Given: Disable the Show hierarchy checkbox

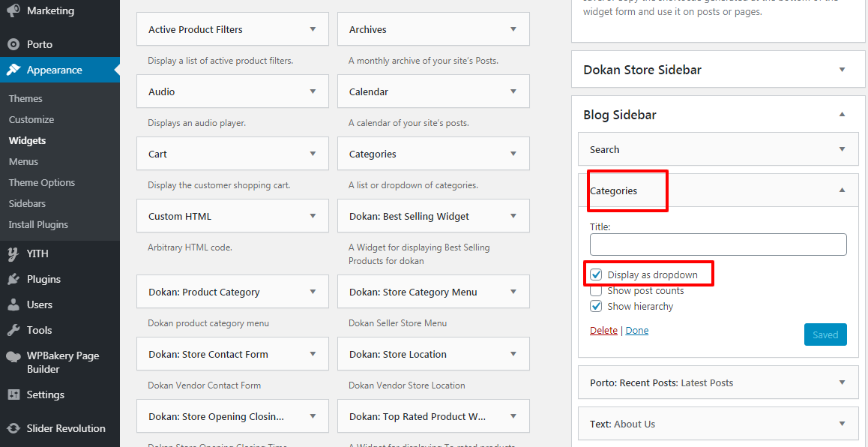Looking at the screenshot, I should coord(597,307).
